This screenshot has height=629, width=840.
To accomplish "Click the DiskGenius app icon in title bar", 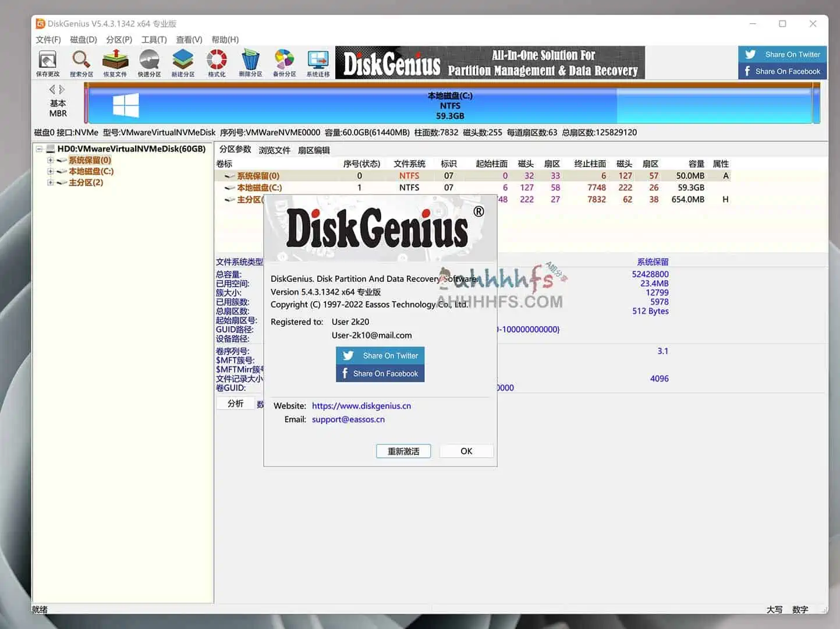I will (x=40, y=23).
